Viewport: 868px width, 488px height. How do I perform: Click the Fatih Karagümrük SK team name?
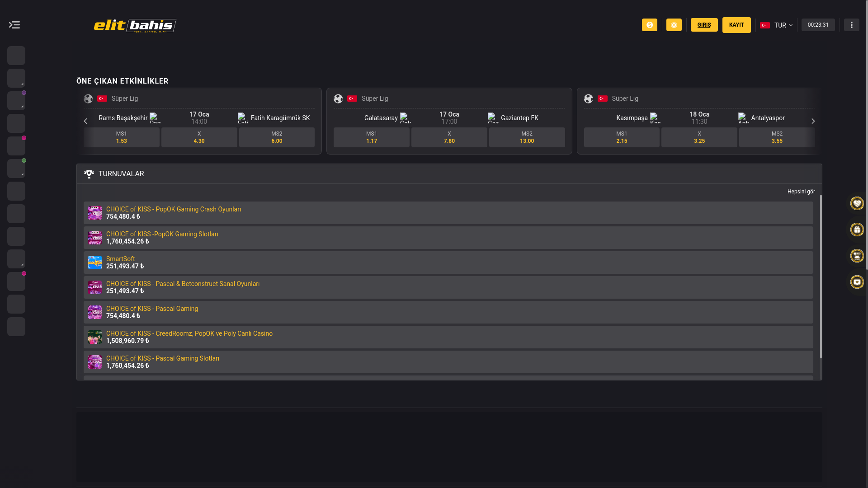click(280, 118)
